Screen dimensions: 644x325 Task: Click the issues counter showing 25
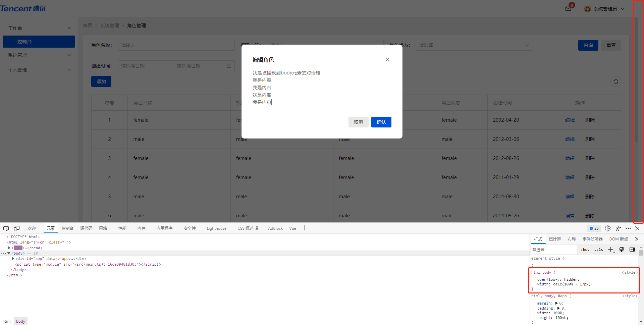594,228
